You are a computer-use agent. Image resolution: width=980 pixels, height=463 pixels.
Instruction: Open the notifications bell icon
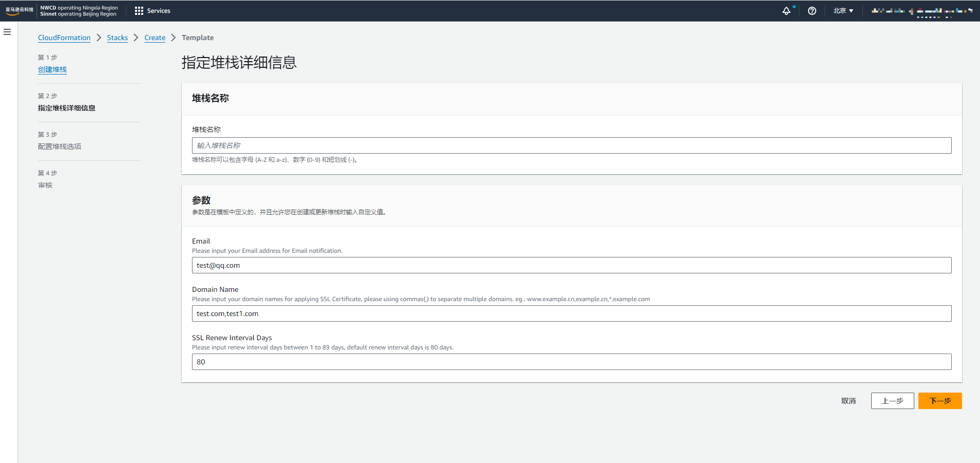pos(786,11)
